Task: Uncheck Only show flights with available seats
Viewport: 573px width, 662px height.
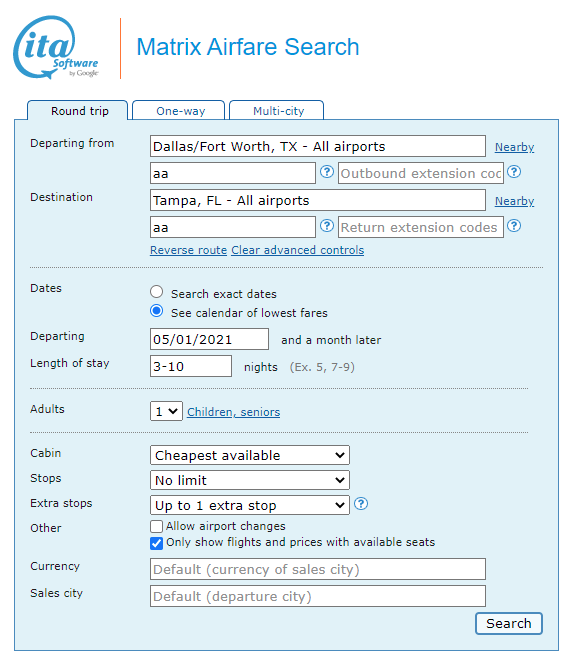Action: click(156, 543)
